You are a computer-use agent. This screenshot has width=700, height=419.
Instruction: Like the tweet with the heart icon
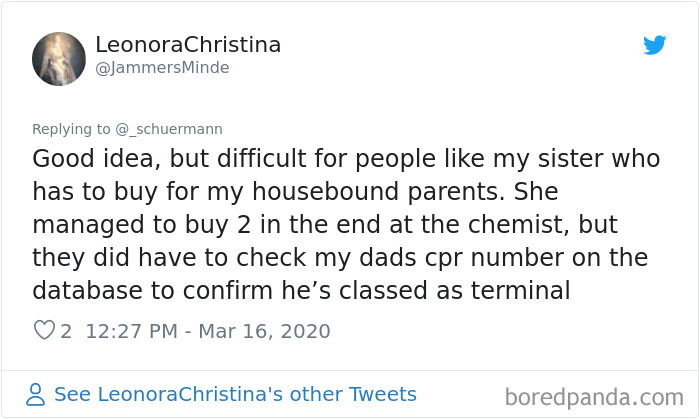pos(44,330)
